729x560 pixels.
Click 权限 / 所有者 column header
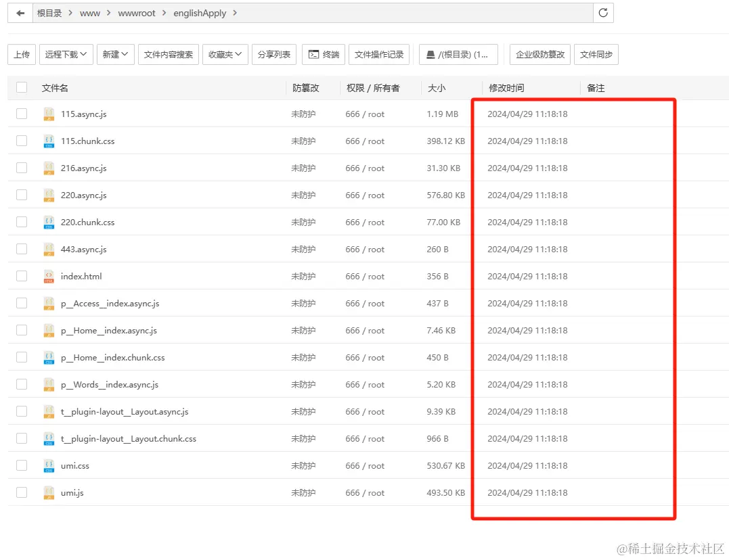point(373,88)
